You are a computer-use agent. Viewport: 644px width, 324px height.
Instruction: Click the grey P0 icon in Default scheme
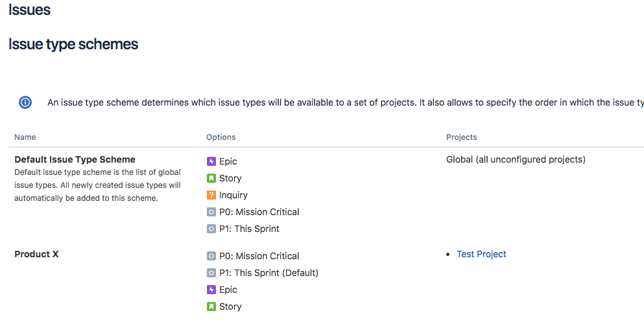click(211, 212)
